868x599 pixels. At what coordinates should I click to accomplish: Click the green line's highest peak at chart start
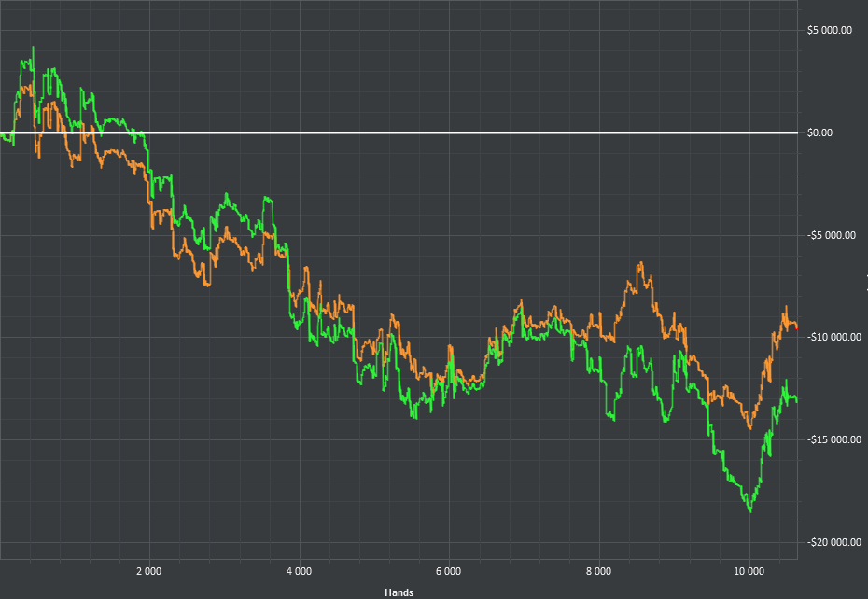[x=34, y=48]
